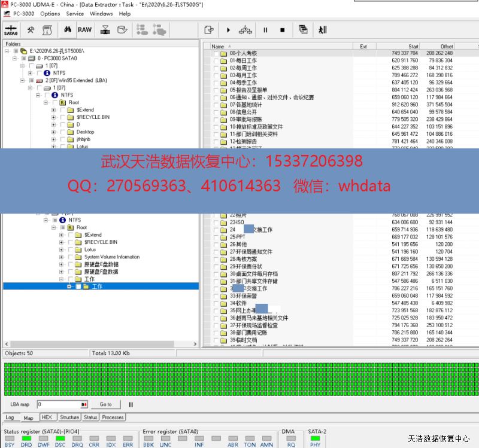The height and width of the screenshot is (448, 479).
Task: Open the crossed tools utility icon
Action: (31, 30)
